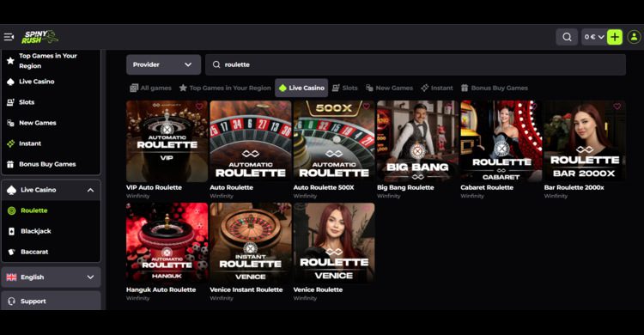The height and width of the screenshot is (335, 644).
Task: Select the New Games tab
Action: pyautogui.click(x=389, y=88)
